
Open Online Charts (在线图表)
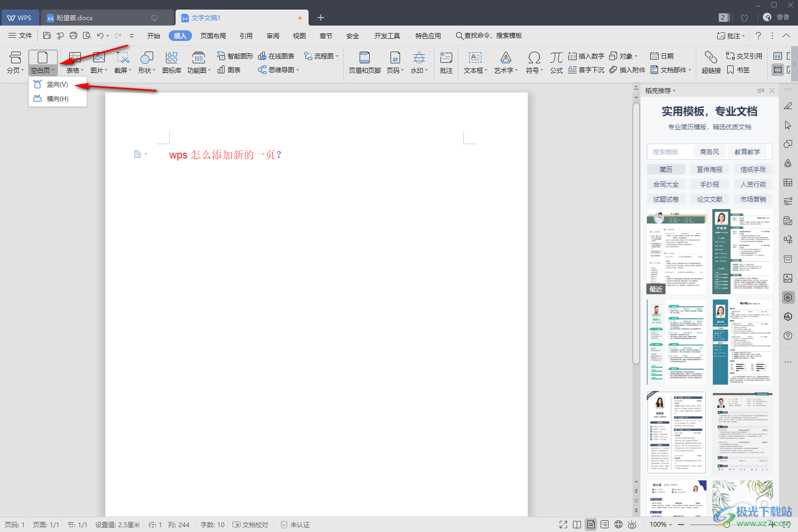click(276, 56)
